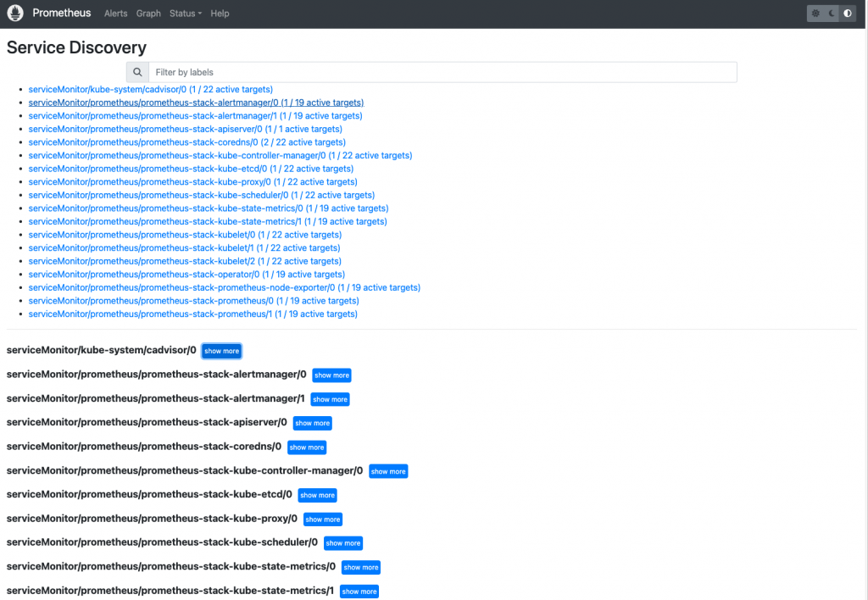Open kube-scheduler/0 link in list
This screenshot has width=868, height=600.
202,195
